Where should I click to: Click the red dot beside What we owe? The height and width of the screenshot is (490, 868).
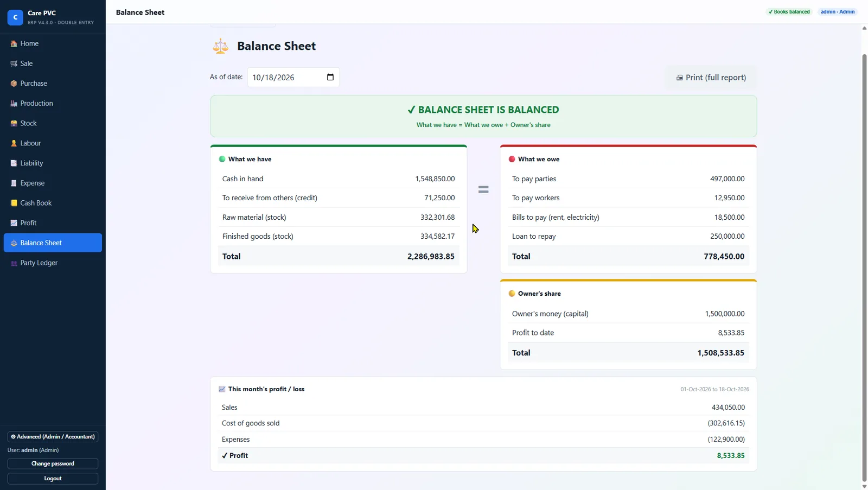click(x=512, y=159)
